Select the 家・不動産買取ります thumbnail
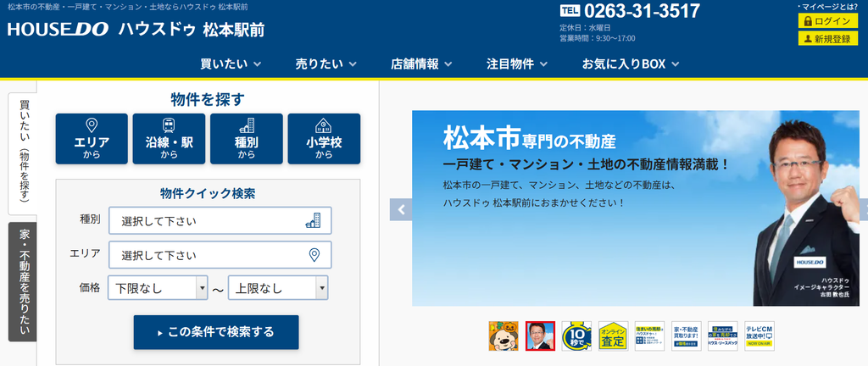 pyautogui.click(x=687, y=335)
